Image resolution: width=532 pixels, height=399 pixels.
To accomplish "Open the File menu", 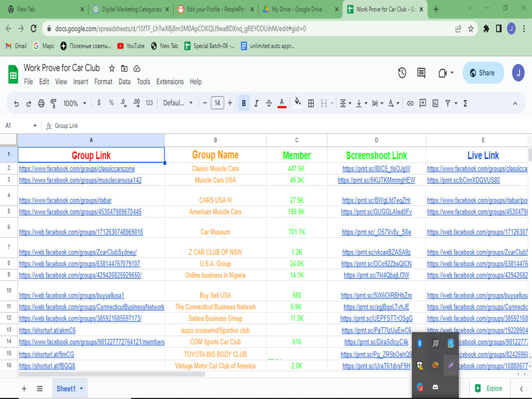I will [x=29, y=82].
